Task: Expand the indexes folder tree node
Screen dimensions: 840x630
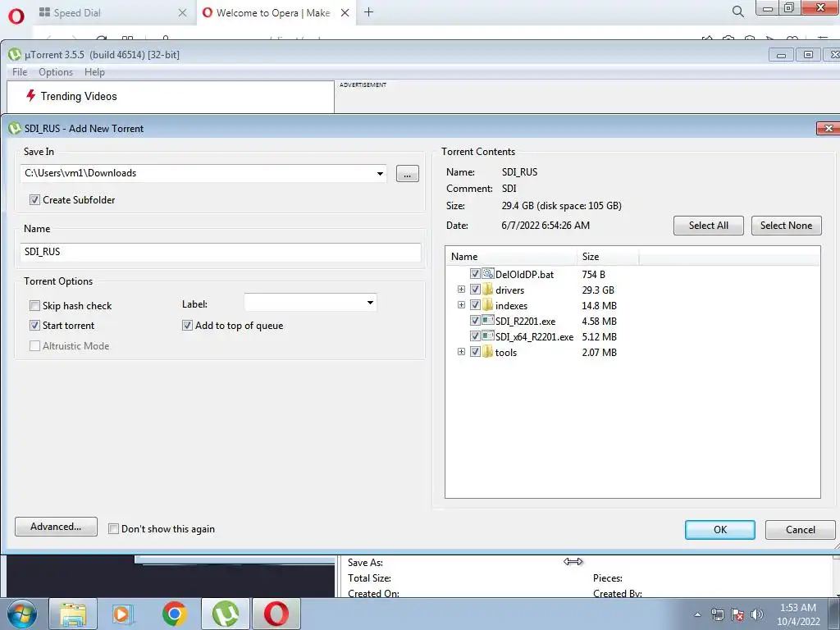Action: click(x=461, y=305)
